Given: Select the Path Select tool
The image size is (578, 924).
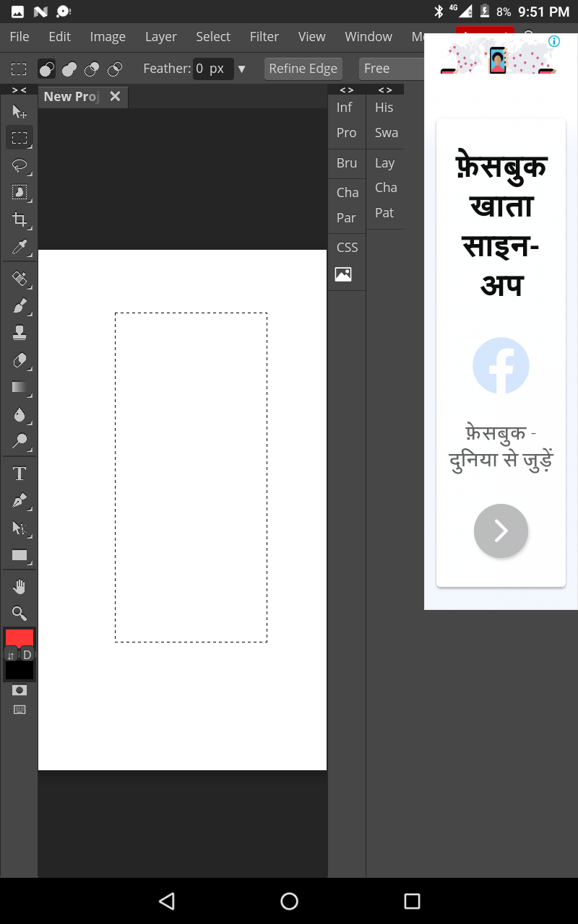Looking at the screenshot, I should [20, 528].
